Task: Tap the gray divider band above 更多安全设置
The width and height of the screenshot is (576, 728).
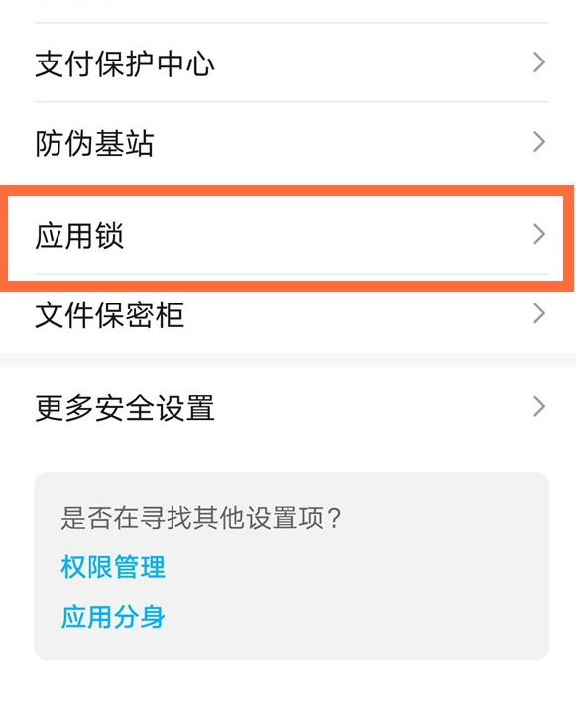Action: [x=288, y=359]
